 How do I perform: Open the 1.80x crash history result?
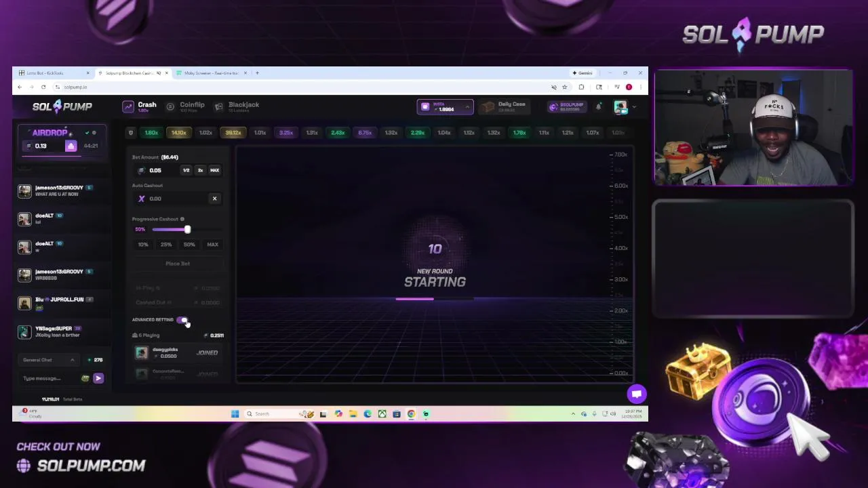coord(151,133)
